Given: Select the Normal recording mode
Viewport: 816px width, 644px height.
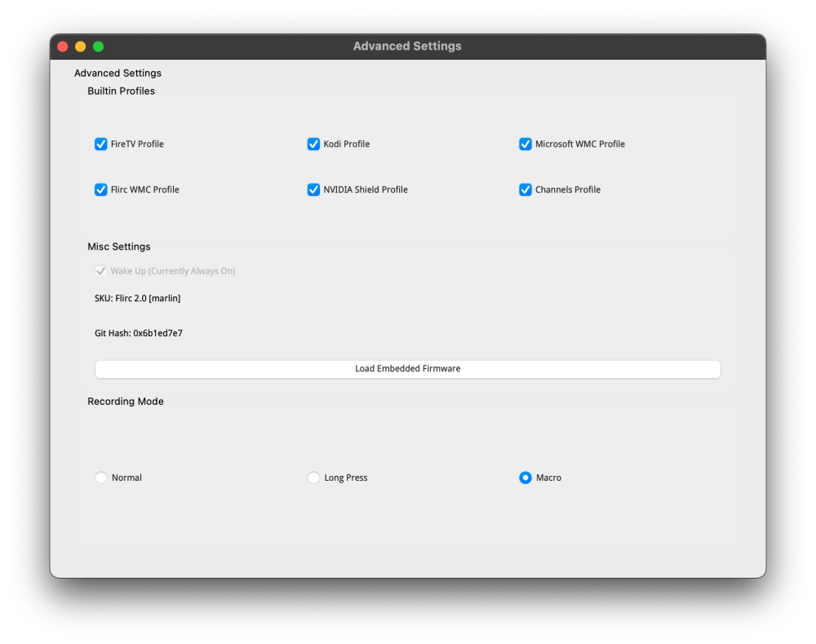Looking at the screenshot, I should [101, 477].
